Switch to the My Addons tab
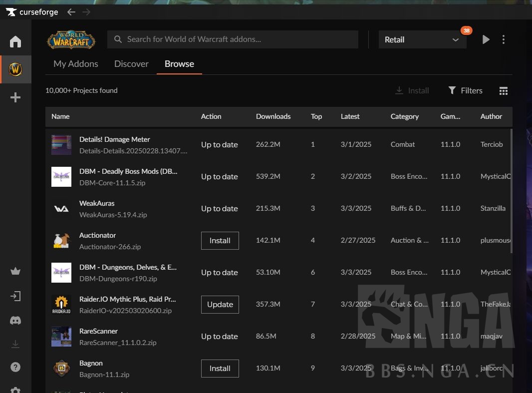 (x=76, y=64)
